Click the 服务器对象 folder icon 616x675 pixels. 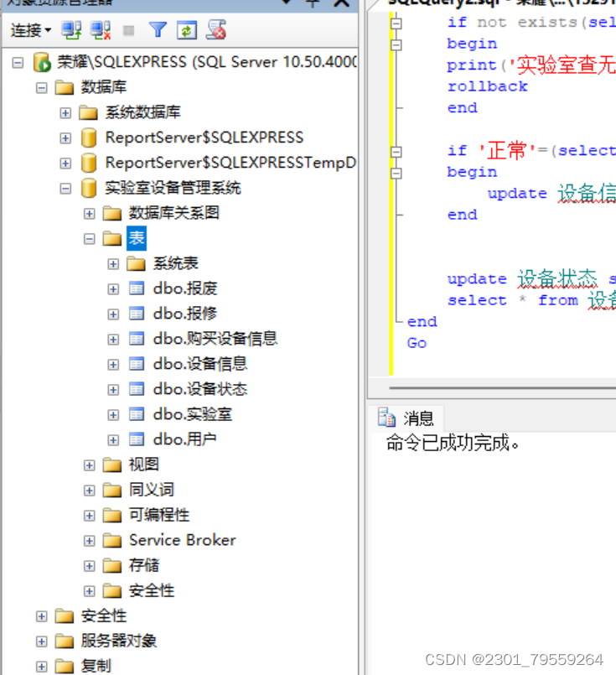pos(65,641)
